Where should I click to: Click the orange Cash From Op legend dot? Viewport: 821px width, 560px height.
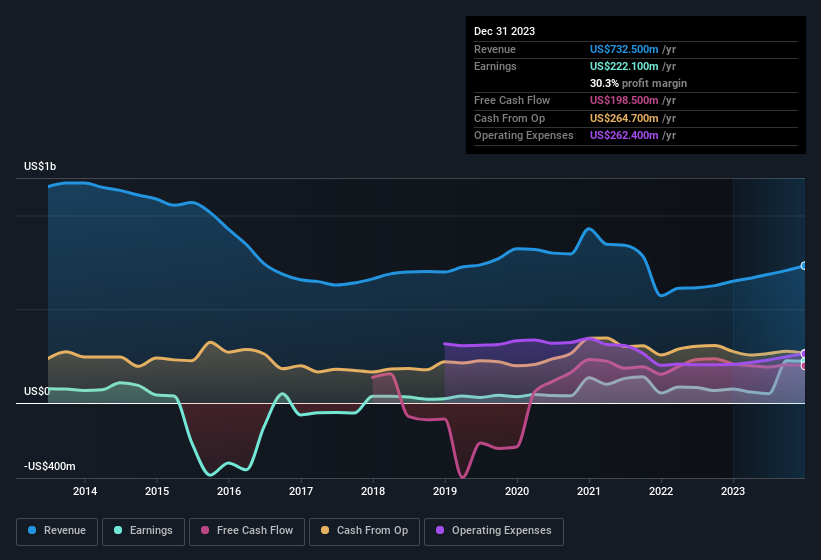tap(324, 530)
